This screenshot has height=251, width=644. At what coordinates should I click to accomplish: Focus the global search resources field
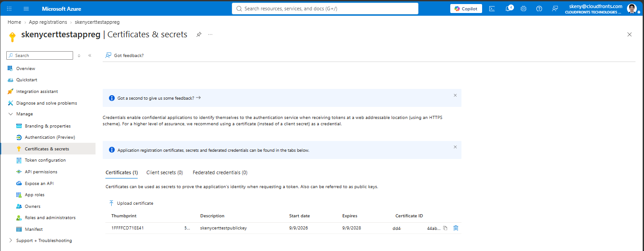click(x=325, y=9)
